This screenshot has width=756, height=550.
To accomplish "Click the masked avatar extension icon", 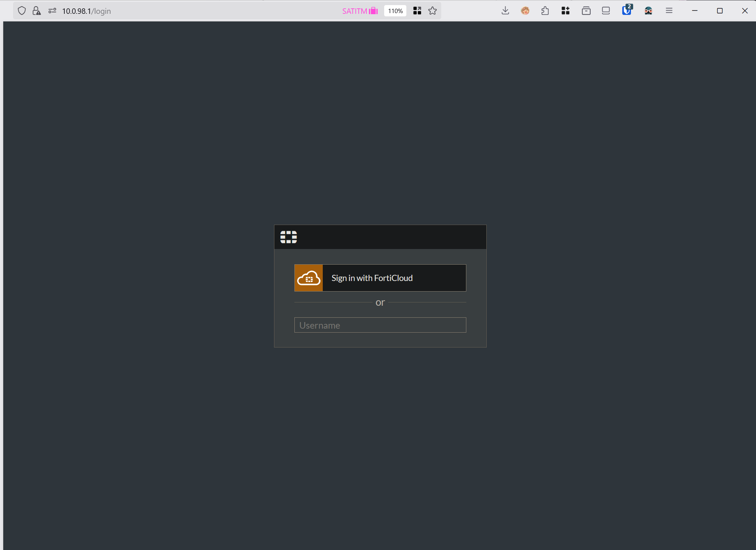I will click(x=648, y=11).
